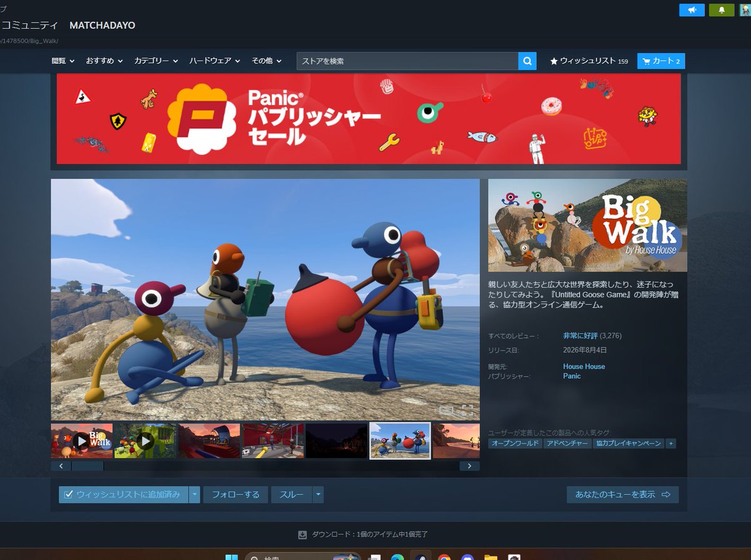Toggle the wishlist added checkbox button

tap(123, 494)
